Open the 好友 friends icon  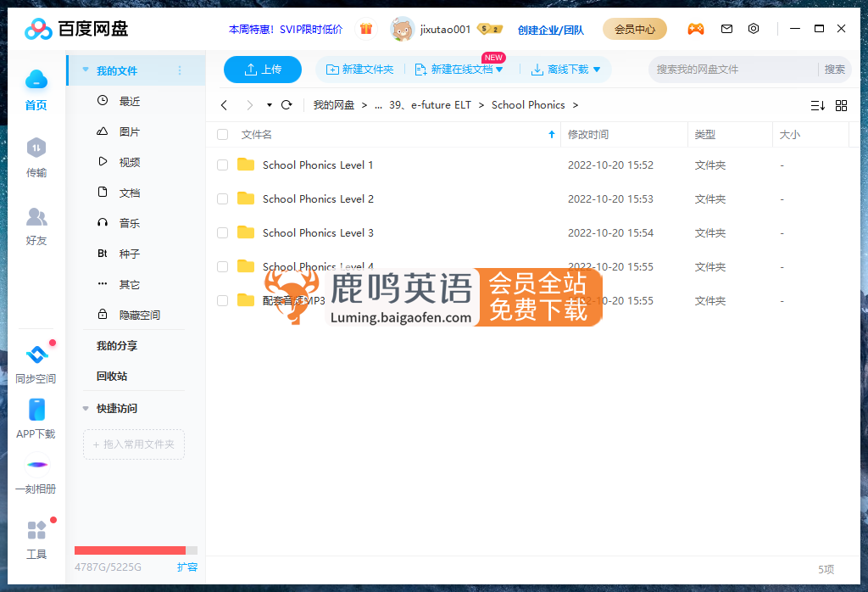(36, 216)
